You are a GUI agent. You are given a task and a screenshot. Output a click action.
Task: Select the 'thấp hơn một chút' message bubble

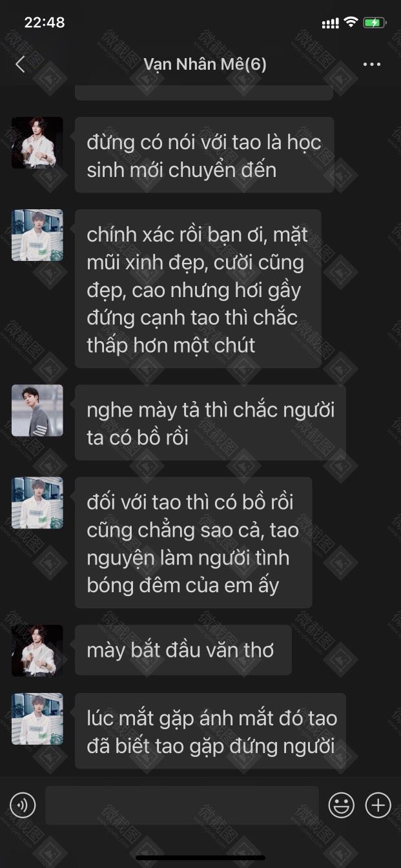click(198, 289)
